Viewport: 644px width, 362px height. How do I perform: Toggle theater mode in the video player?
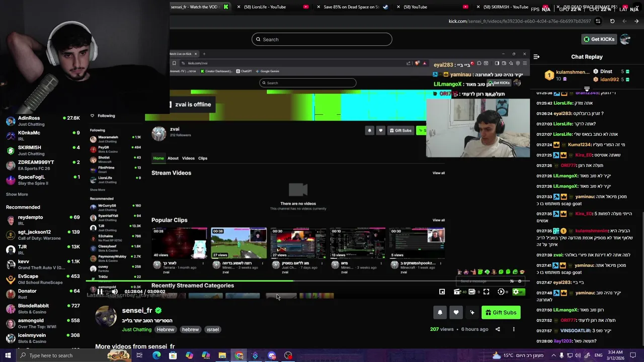click(471, 292)
